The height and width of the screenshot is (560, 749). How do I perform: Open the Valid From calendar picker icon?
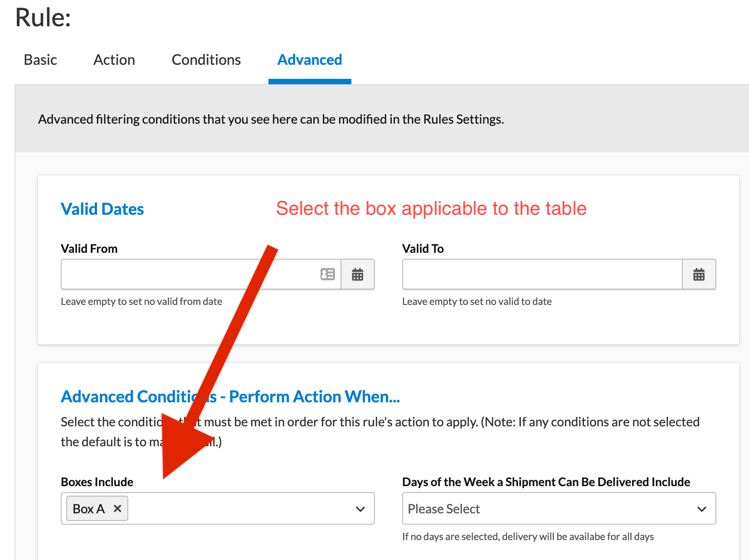[x=358, y=274]
